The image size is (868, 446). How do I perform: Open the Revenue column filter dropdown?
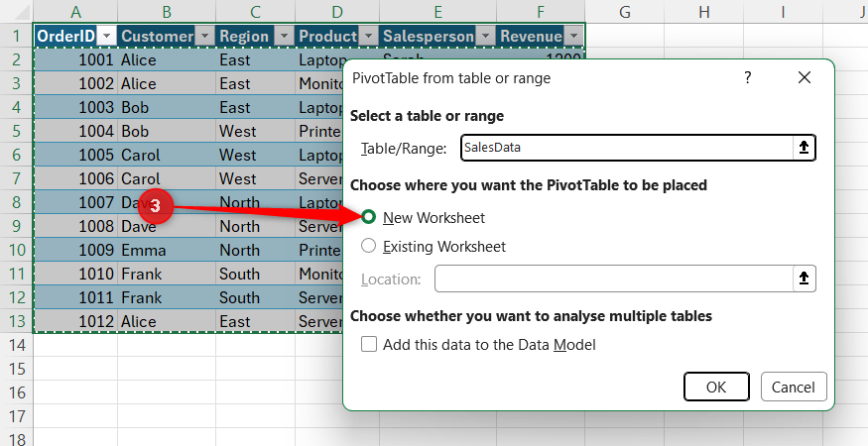tap(573, 37)
